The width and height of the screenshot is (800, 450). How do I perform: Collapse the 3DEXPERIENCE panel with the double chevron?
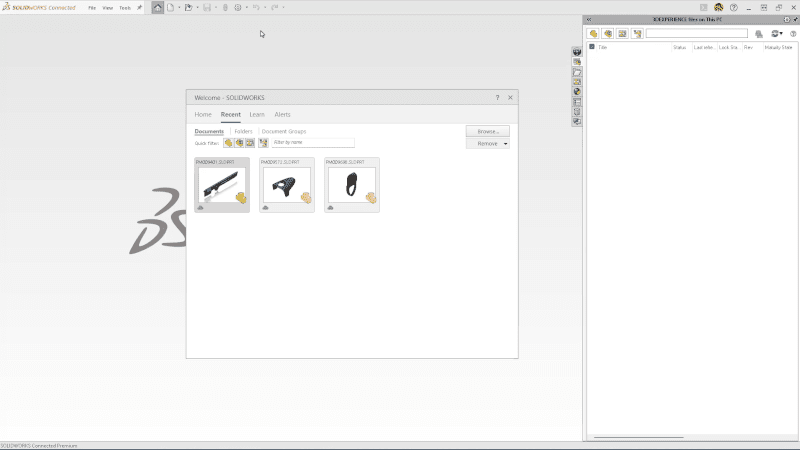tap(589, 19)
